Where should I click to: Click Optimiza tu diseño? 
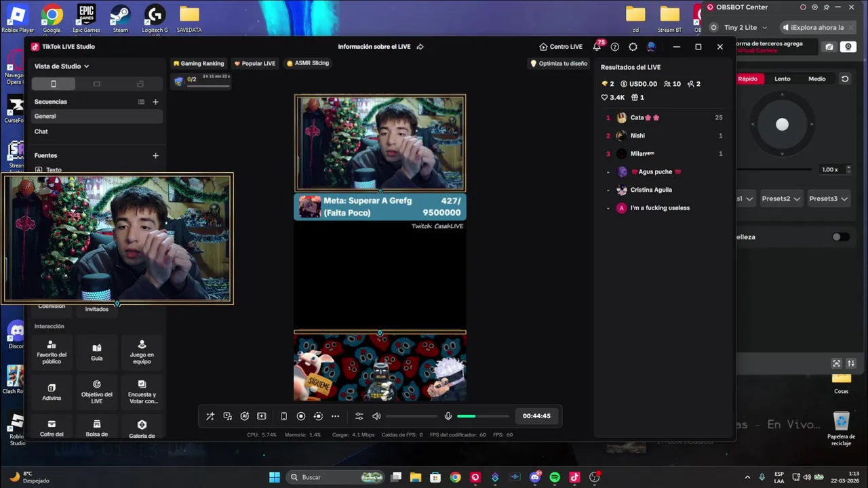coord(559,63)
